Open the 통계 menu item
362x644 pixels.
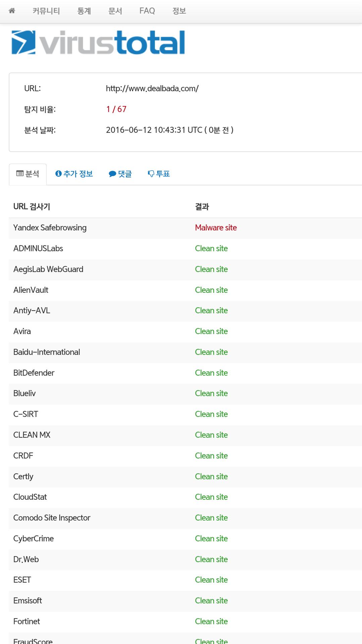click(84, 11)
